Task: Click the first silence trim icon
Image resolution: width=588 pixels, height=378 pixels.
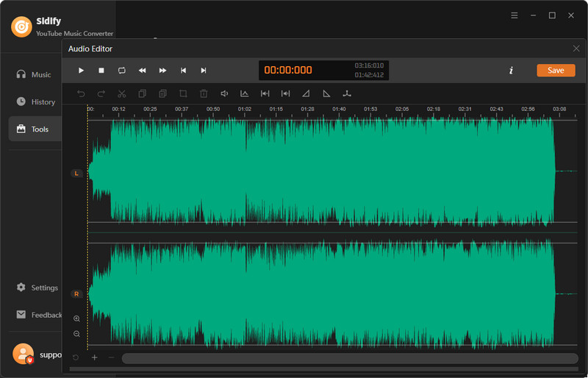Action: [x=265, y=93]
